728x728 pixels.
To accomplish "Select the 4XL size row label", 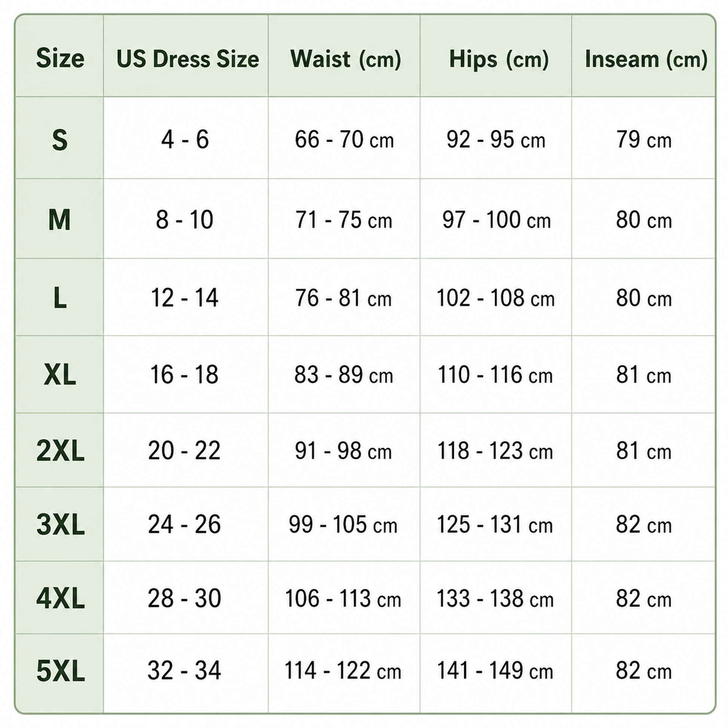I will (x=60, y=599).
